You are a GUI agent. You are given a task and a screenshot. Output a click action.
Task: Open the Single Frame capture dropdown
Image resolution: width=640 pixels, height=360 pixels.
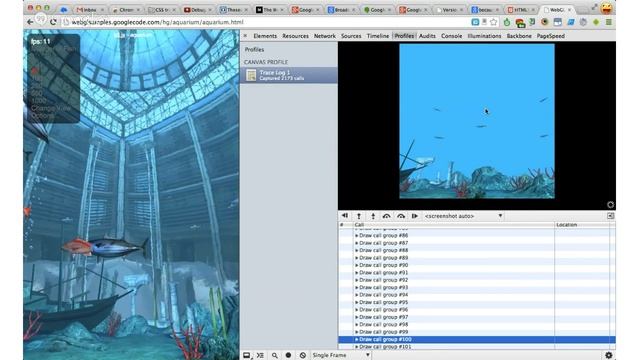tap(341, 356)
